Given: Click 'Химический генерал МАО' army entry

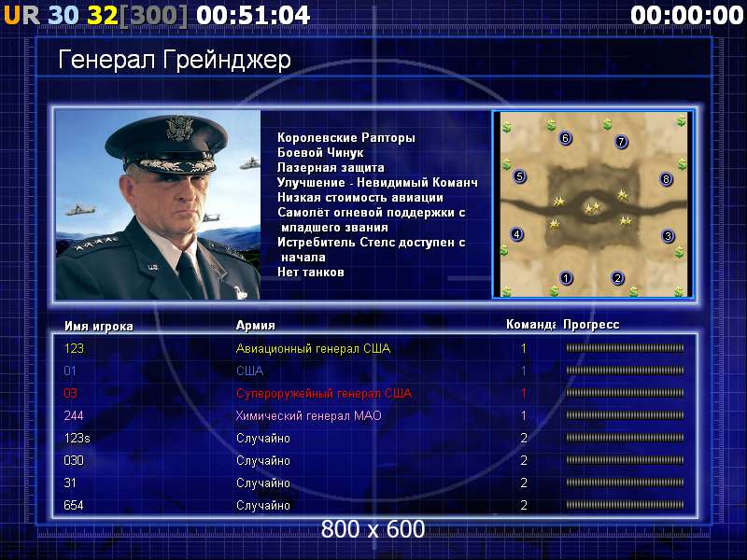Looking at the screenshot, I should pos(309,415).
